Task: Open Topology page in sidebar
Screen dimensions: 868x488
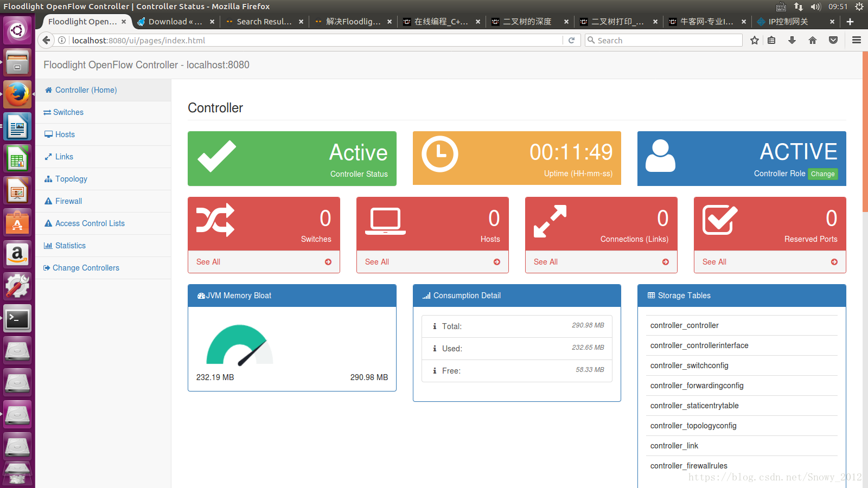Action: pyautogui.click(x=103, y=179)
